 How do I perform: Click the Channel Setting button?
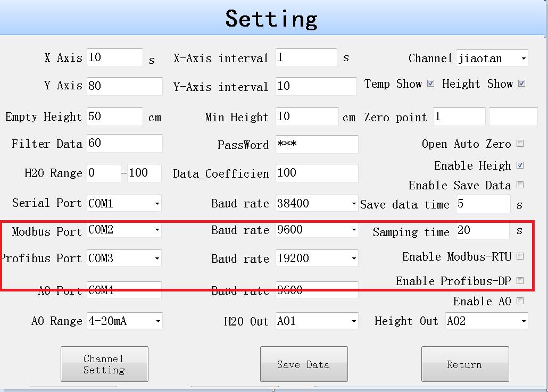click(x=104, y=364)
